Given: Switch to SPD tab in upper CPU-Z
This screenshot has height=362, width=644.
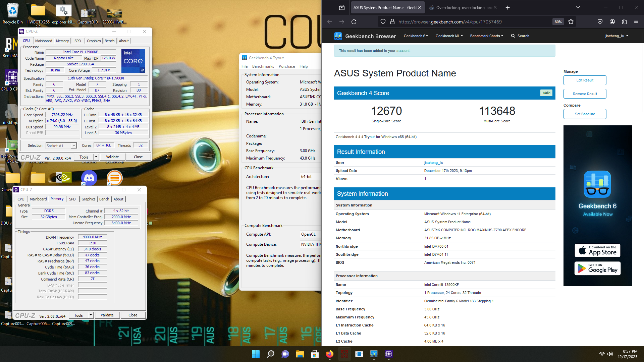Looking at the screenshot, I should coord(77,41).
